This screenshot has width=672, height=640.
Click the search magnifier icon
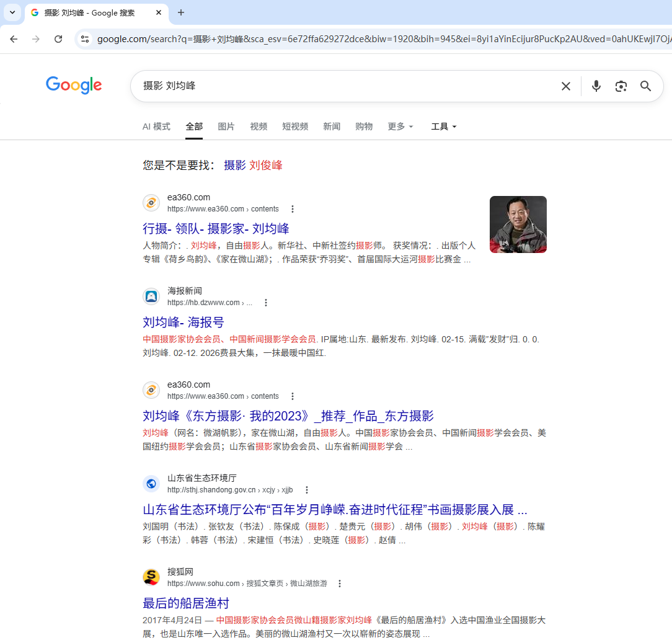coord(645,86)
